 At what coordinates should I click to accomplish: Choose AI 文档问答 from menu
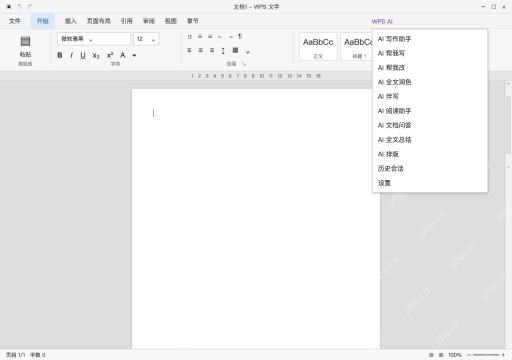[x=430, y=125]
